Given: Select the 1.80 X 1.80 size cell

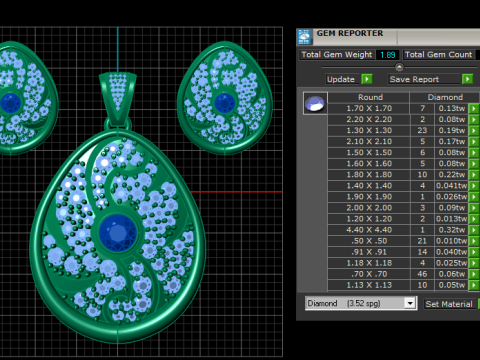Looking at the screenshot, I should coord(369,174).
